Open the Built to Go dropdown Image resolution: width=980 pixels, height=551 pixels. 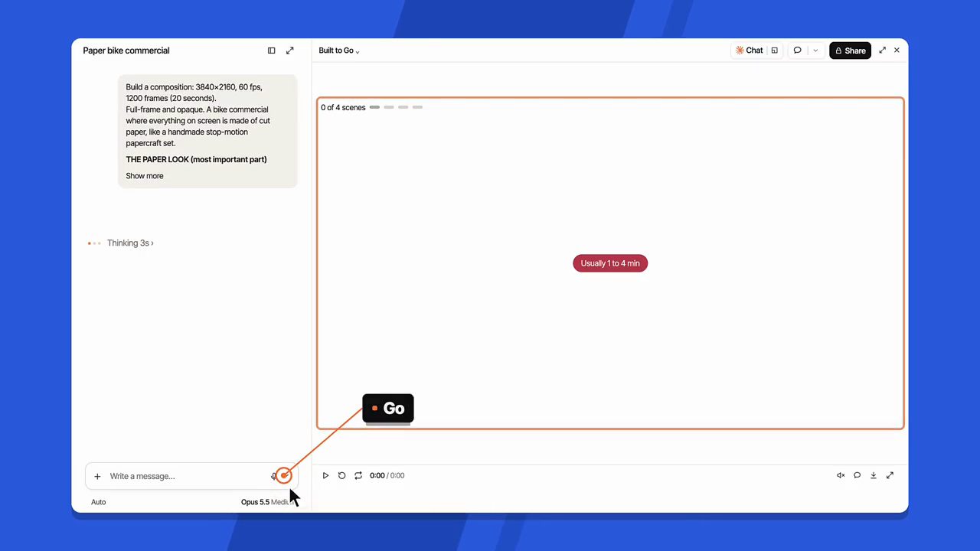(339, 51)
